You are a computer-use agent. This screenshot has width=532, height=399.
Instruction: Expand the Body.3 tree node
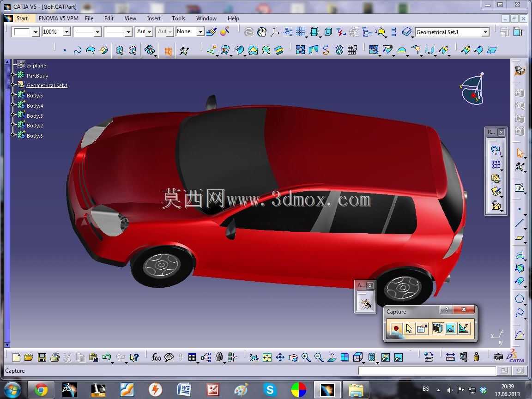coord(12,115)
